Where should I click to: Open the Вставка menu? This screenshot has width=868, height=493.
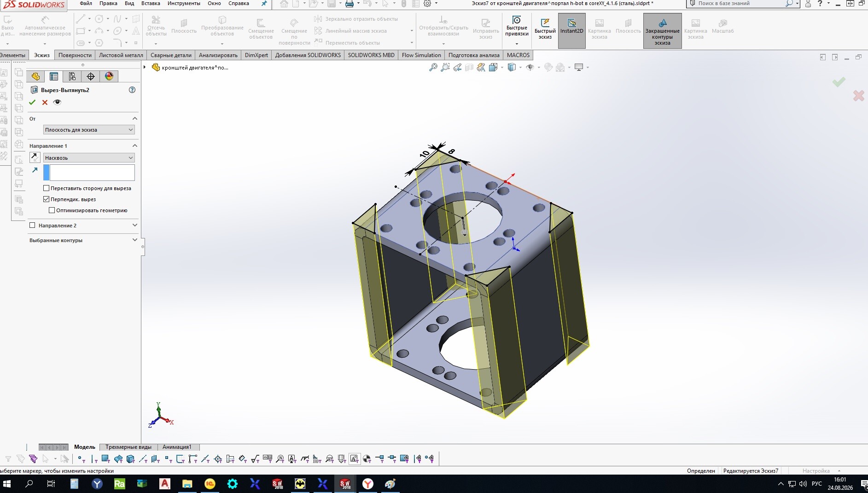(151, 3)
